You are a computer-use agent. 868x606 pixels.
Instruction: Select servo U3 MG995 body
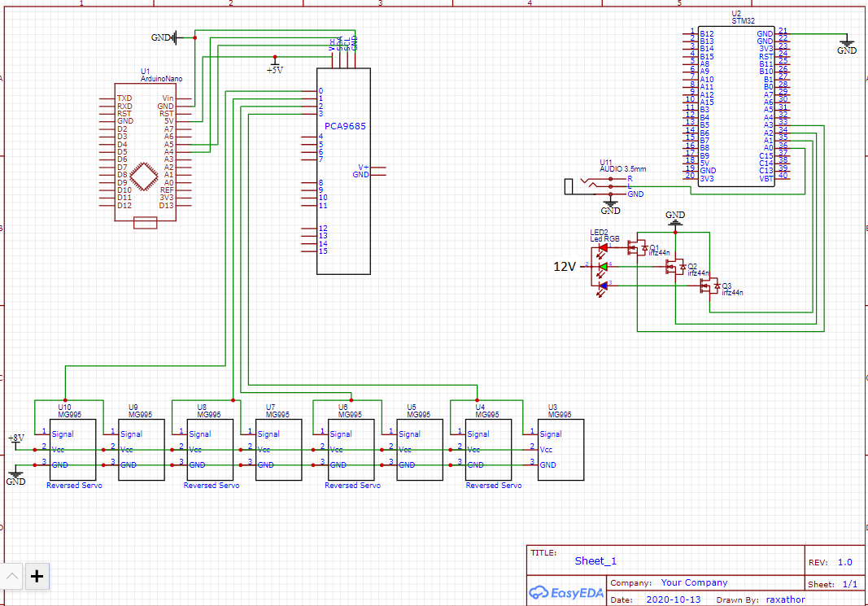560,449
